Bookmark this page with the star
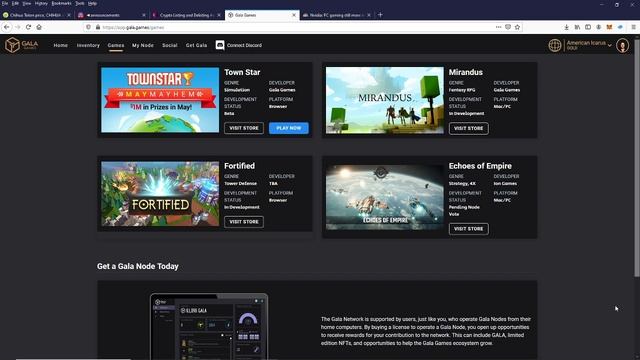This screenshot has height=360, width=640. pos(517,27)
